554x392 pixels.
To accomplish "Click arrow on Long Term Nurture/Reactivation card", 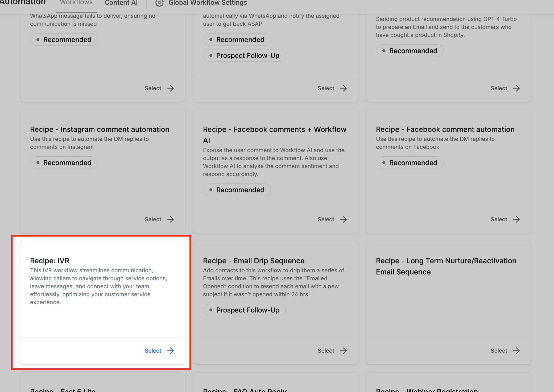I will tap(516, 351).
